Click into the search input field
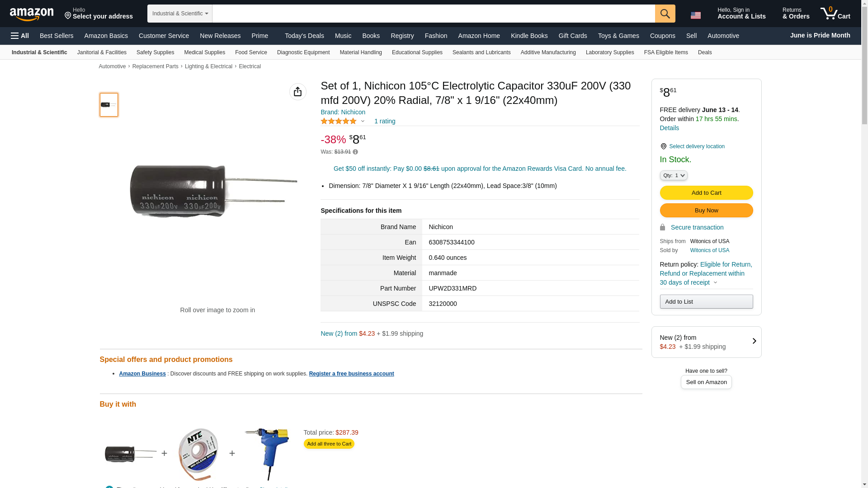The height and width of the screenshot is (488, 868). pos(434,14)
